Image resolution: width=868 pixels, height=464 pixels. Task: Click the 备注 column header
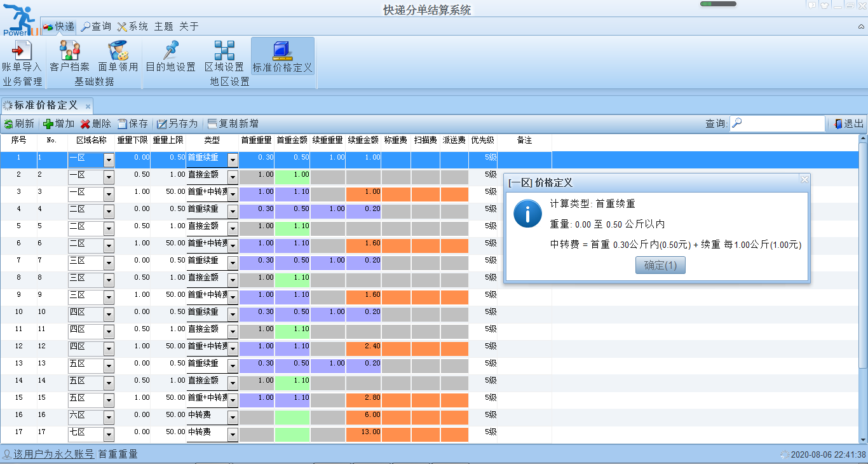524,140
